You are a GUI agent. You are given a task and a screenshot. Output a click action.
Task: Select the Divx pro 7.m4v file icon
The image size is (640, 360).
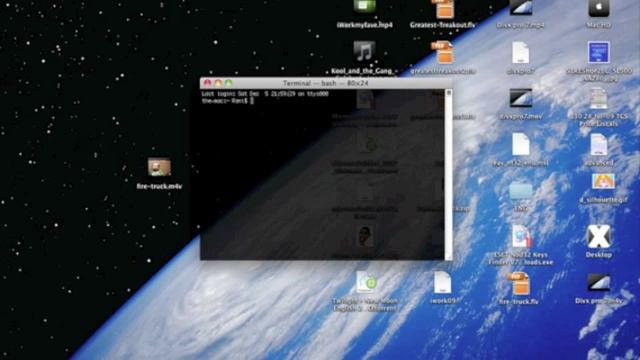pyautogui.click(x=599, y=283)
